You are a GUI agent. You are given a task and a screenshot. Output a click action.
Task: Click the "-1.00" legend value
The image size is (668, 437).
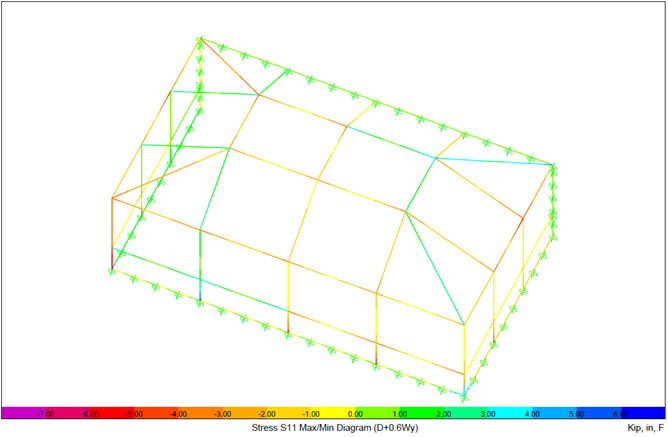pyautogui.click(x=311, y=414)
